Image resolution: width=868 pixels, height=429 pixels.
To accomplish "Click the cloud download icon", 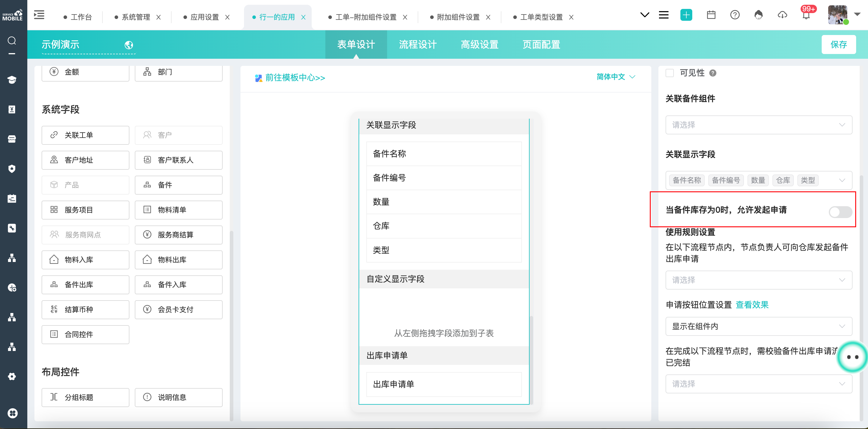I will point(782,15).
